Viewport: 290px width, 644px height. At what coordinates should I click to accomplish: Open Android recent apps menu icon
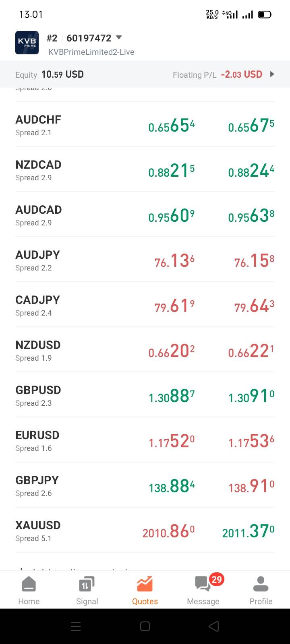click(x=76, y=626)
